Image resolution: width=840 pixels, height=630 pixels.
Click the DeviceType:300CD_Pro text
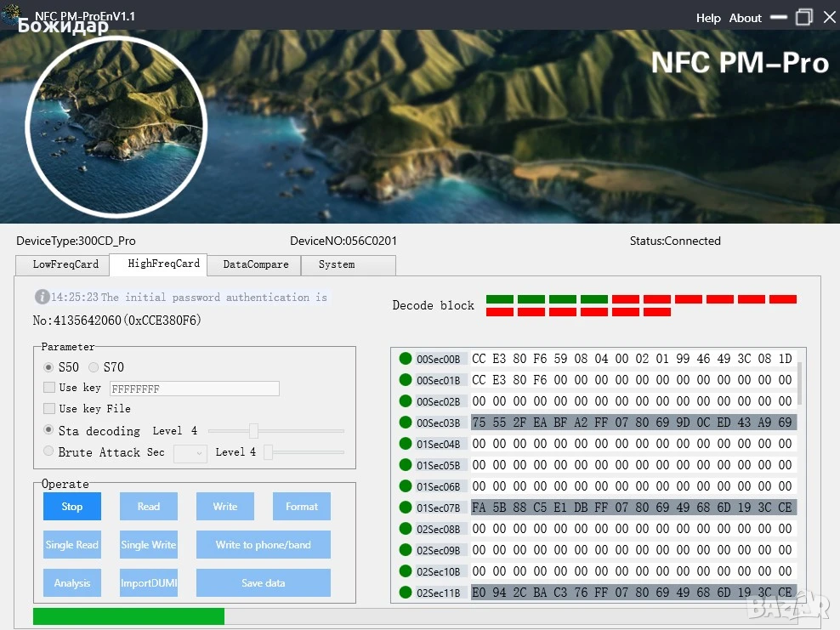[x=76, y=241]
